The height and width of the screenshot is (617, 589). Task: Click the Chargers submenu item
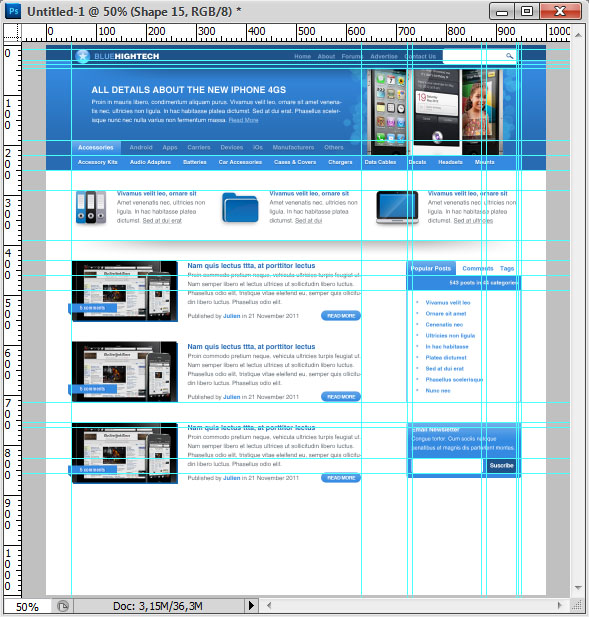coord(340,162)
